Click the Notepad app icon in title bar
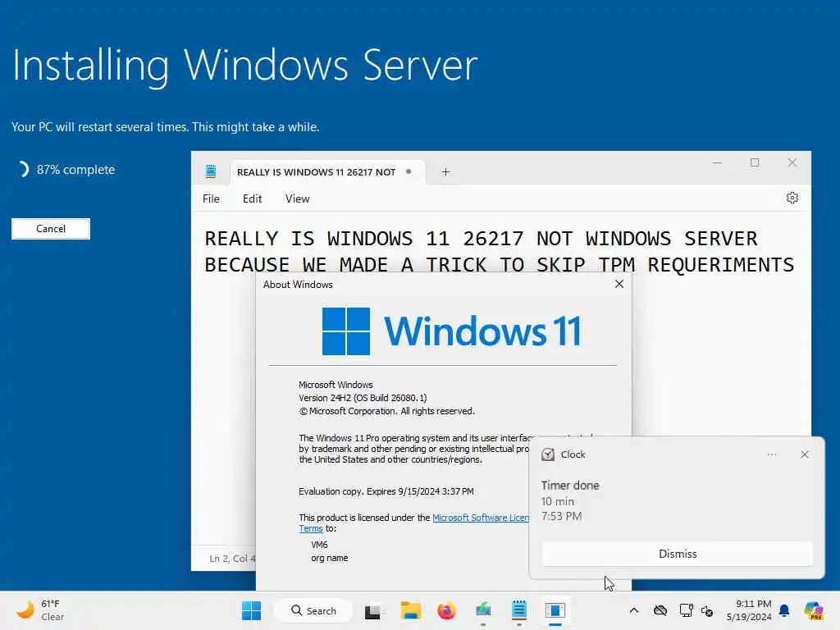The width and height of the screenshot is (840, 630). [211, 171]
